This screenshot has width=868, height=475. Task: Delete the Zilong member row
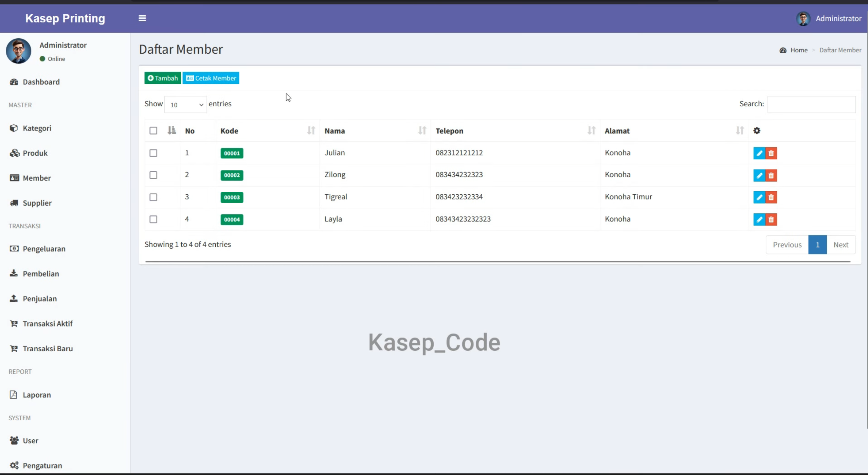(x=771, y=176)
